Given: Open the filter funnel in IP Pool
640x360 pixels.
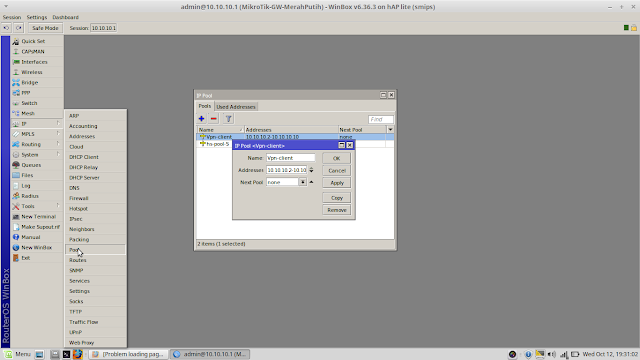Looking at the screenshot, I should (229, 119).
